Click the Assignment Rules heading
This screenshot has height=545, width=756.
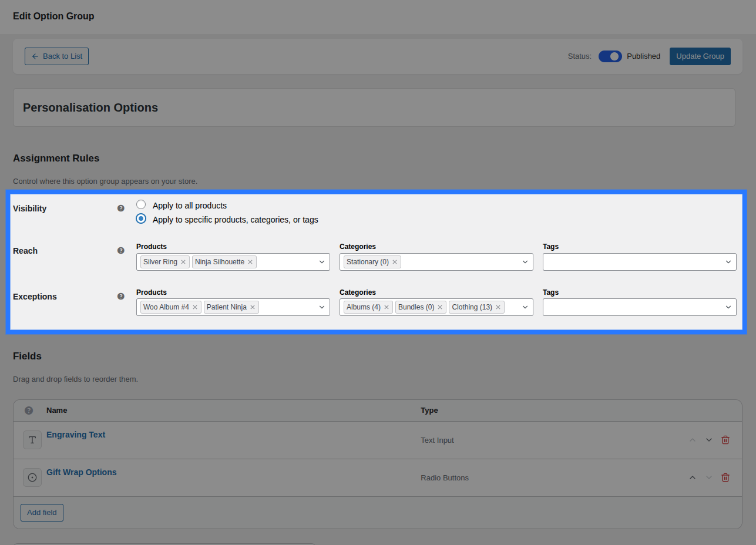(56, 159)
